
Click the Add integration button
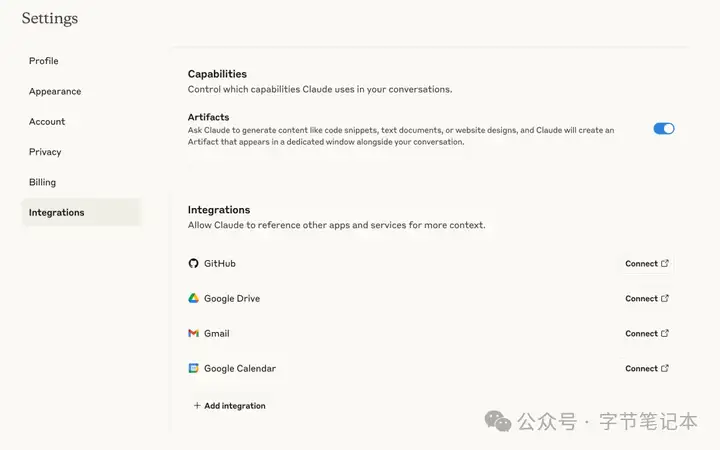tap(229, 405)
